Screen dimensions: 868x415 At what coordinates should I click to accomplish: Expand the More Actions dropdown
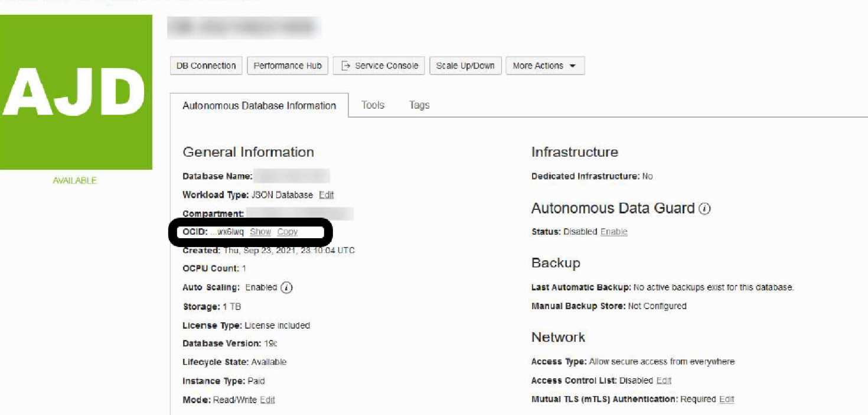click(544, 66)
